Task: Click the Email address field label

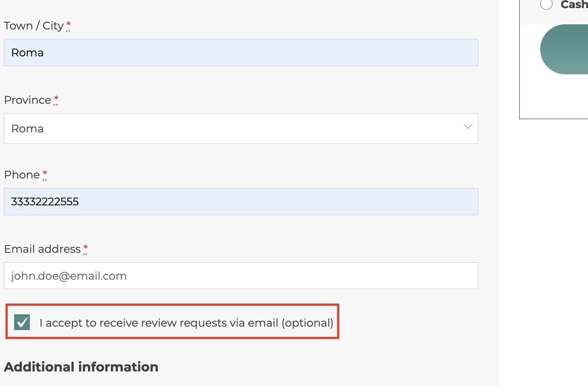Action: point(42,249)
